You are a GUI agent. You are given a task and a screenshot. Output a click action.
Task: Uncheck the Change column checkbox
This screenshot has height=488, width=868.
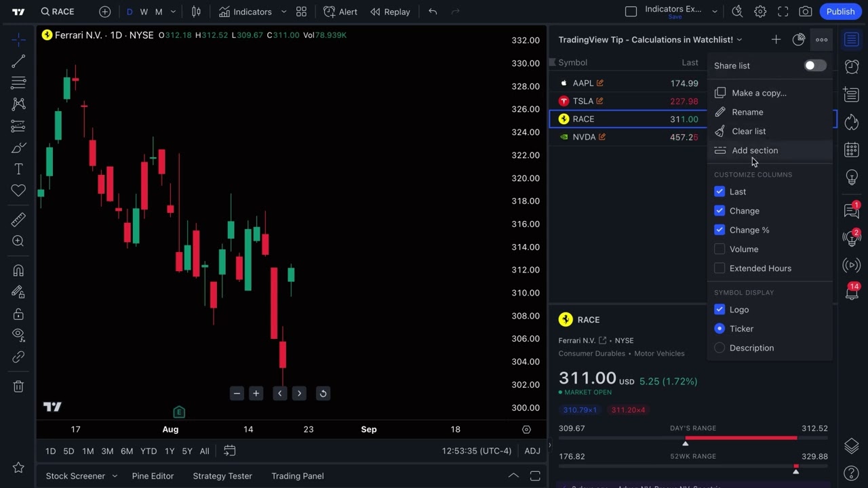[x=719, y=211]
